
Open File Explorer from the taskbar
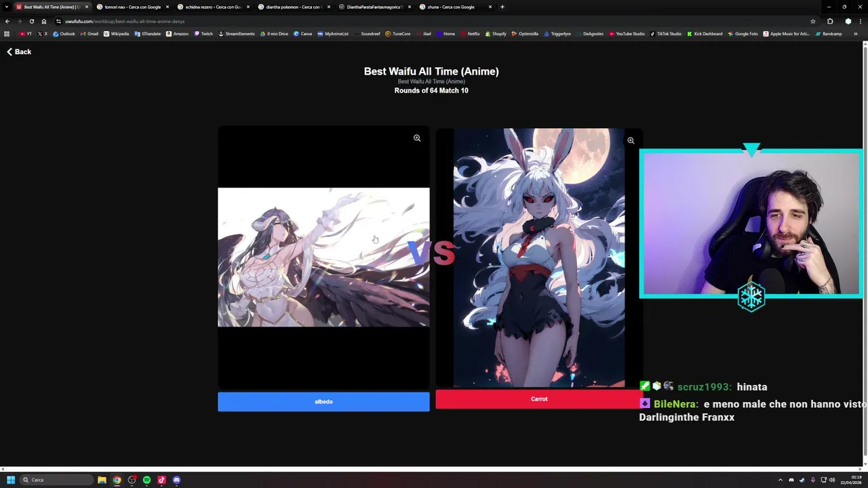coord(102,480)
